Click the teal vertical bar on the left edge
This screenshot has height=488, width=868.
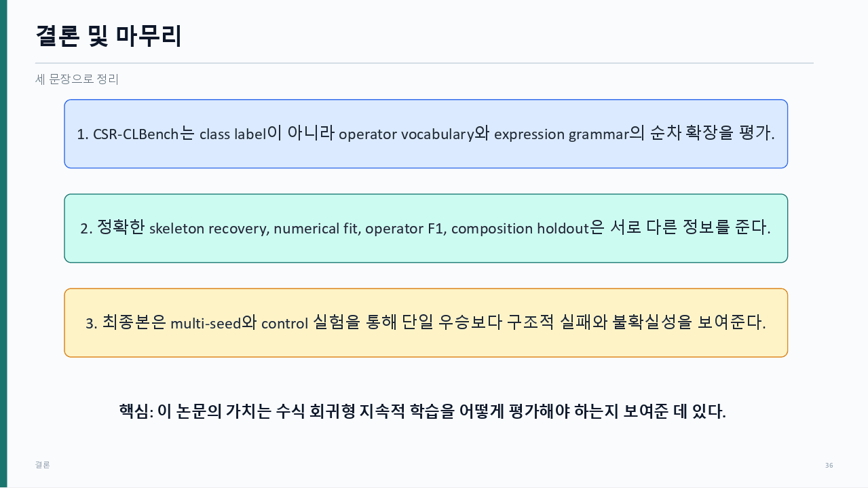(3, 244)
